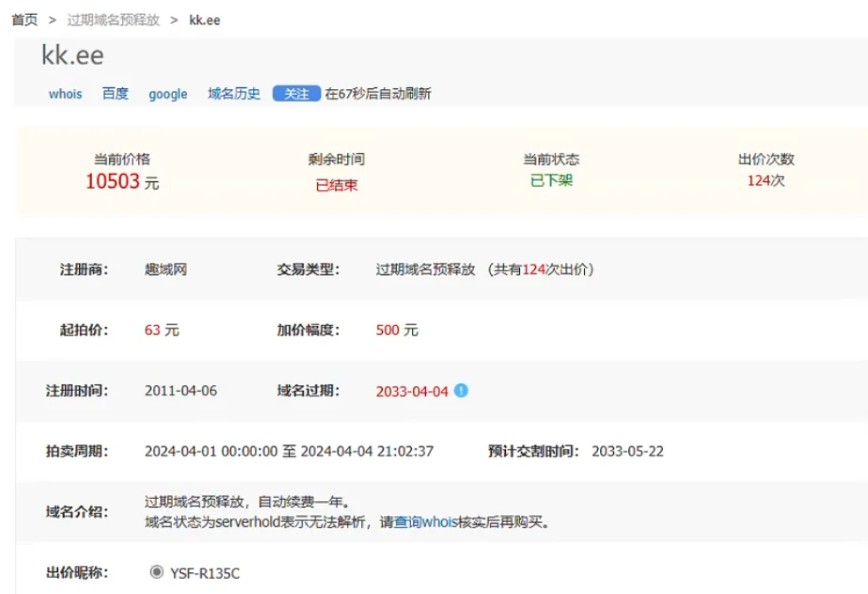This screenshot has height=594, width=868.
Task: Click the 500 元 bid increment value
Action: tap(397, 330)
